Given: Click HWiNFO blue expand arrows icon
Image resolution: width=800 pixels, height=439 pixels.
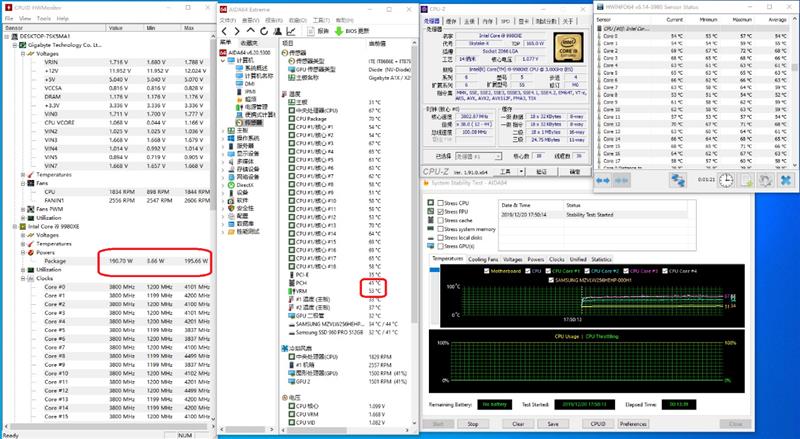Looking at the screenshot, I should (603, 181).
